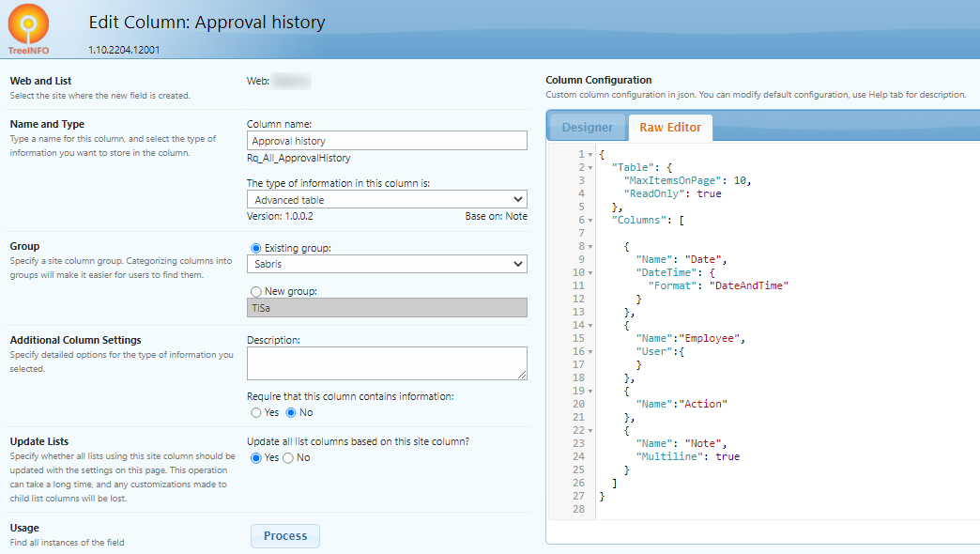Click the "DateAndTime" value in editor
The height and width of the screenshot is (554, 980).
point(749,285)
